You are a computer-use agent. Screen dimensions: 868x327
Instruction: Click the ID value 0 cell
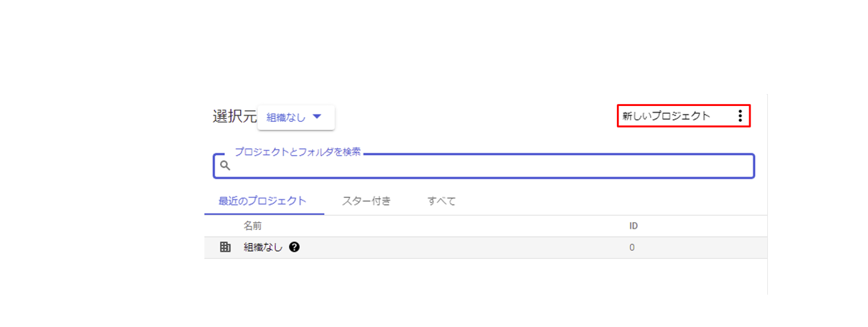point(632,247)
